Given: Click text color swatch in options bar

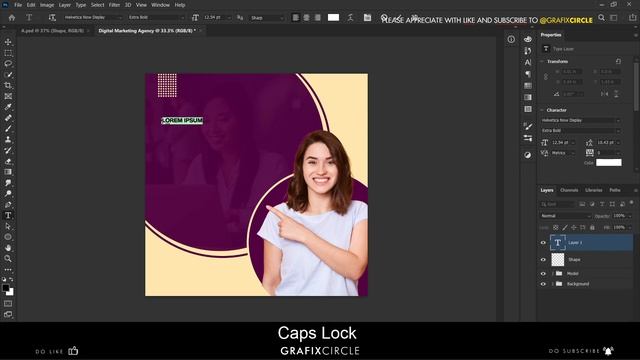Looking at the screenshot, I should [x=333, y=18].
